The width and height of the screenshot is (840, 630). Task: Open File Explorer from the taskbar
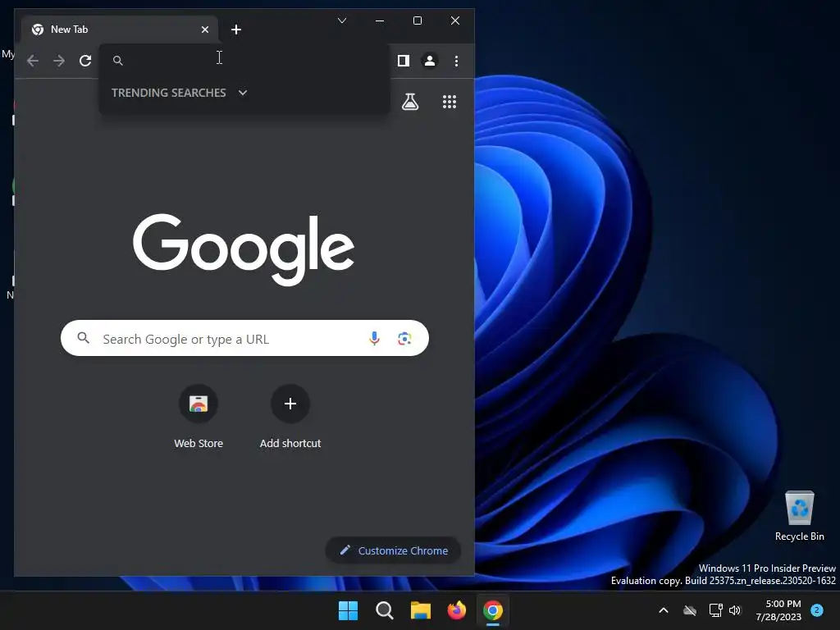pyautogui.click(x=421, y=610)
